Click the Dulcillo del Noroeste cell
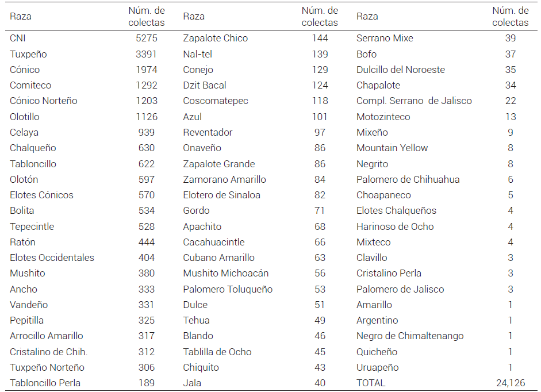Image resolution: width=541 pixels, height=392 pixels. click(x=401, y=70)
